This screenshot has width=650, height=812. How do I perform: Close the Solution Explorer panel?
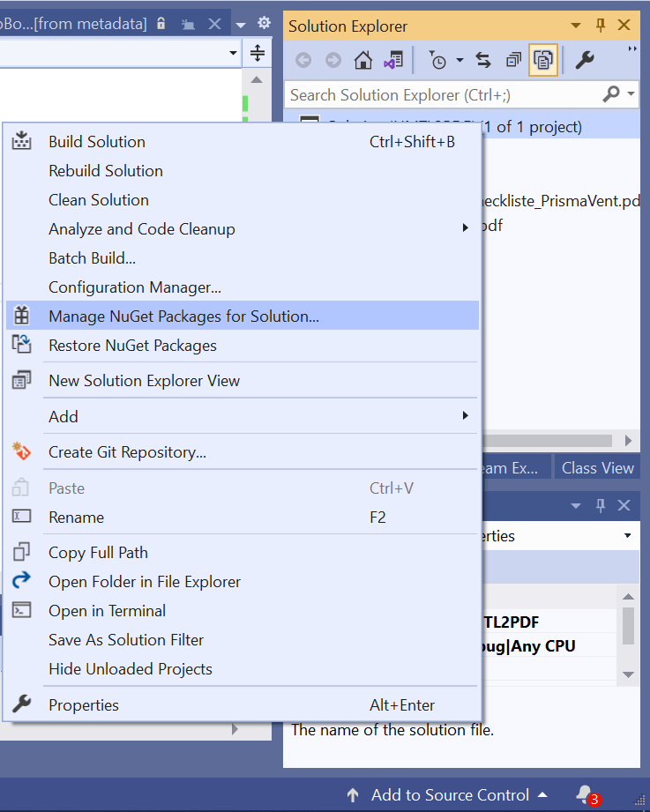[624, 26]
